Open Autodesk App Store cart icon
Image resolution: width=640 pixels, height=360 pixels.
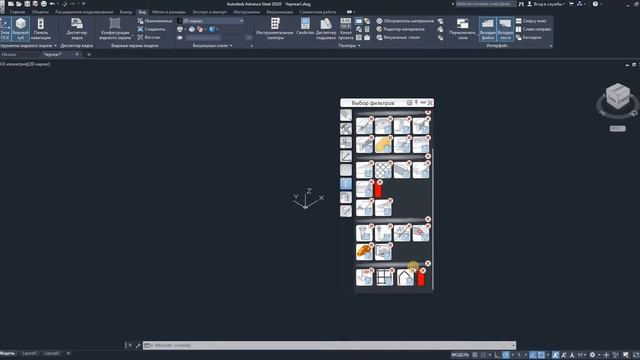pyautogui.click(x=571, y=4)
